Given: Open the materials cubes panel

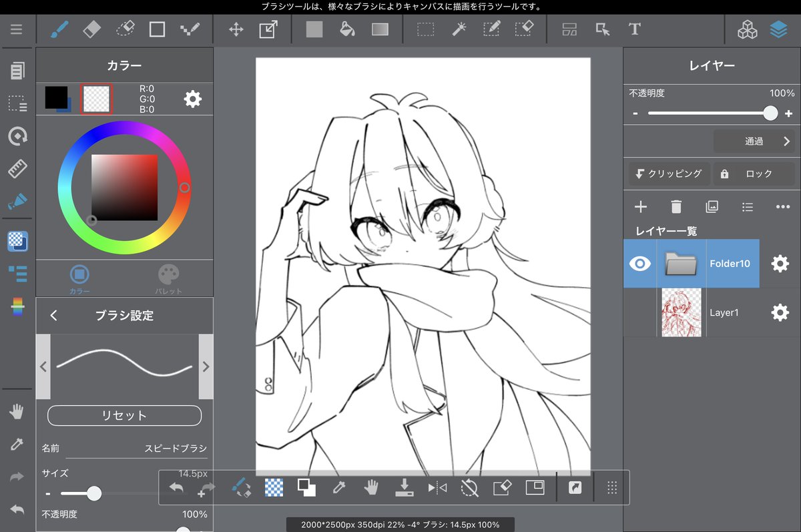Looking at the screenshot, I should point(747,29).
